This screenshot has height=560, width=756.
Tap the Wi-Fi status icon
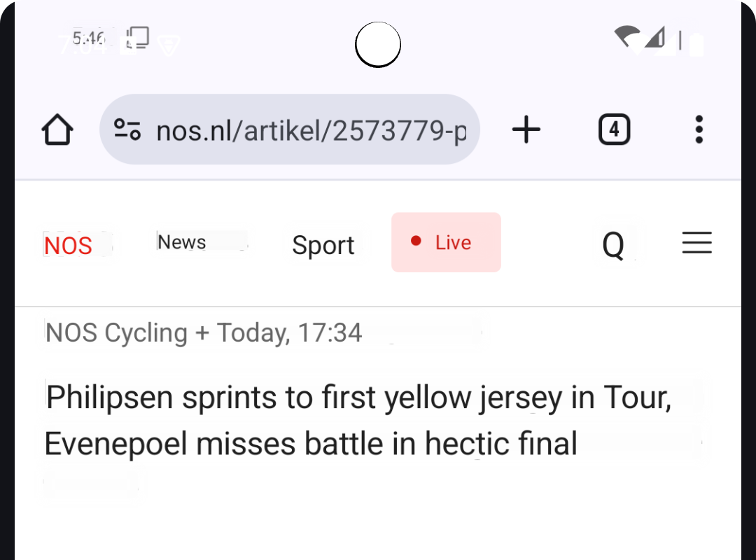coord(626,36)
